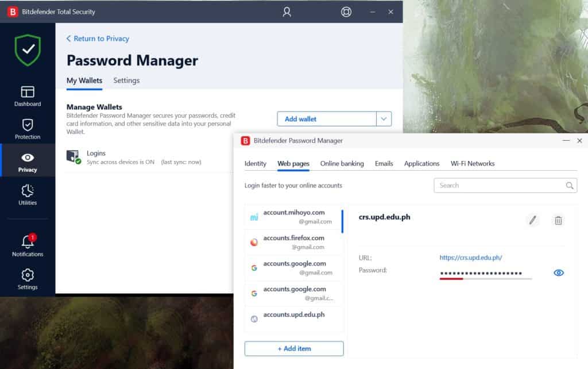
Task: Select the account.mihoyo.com entry
Action: tap(293, 217)
